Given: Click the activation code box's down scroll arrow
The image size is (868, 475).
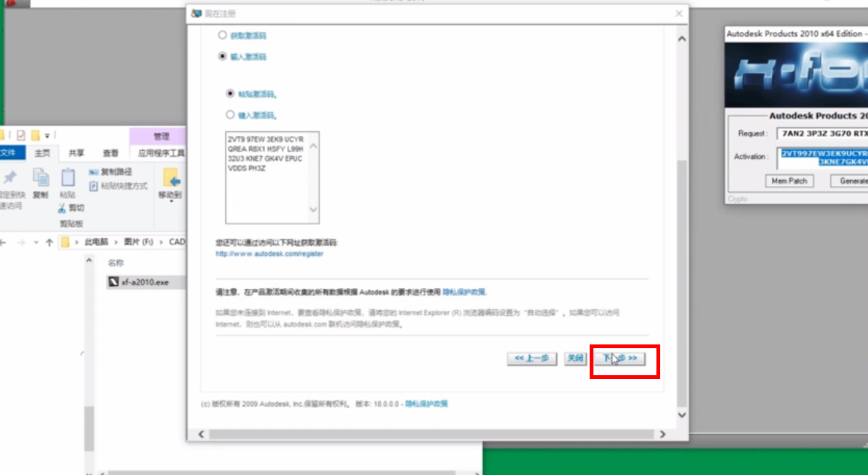Looking at the screenshot, I should pos(314,209).
